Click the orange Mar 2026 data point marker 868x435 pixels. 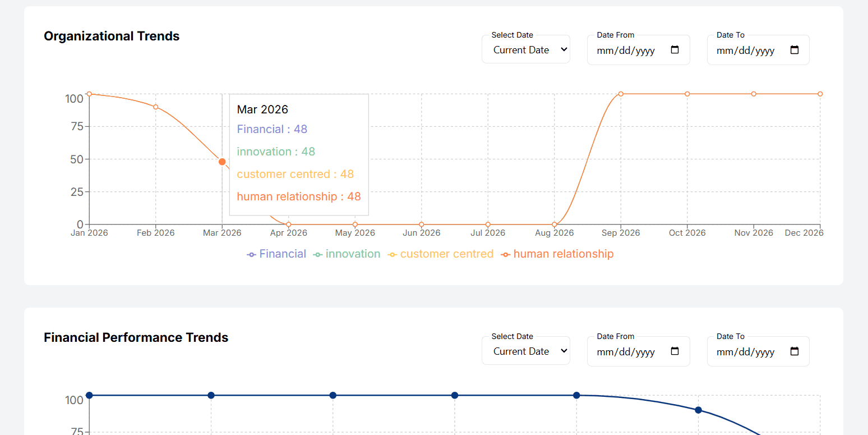222,162
